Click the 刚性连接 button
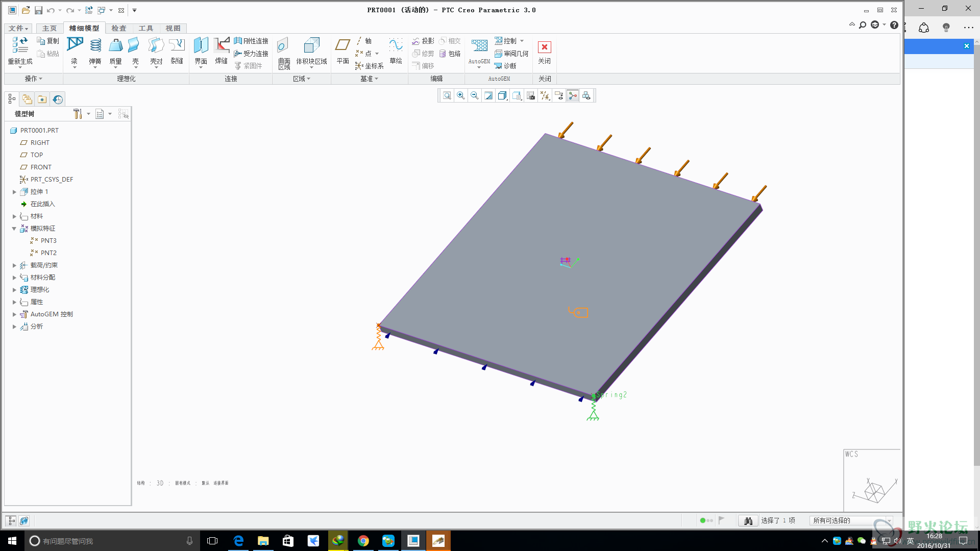The image size is (980, 551). click(x=251, y=41)
